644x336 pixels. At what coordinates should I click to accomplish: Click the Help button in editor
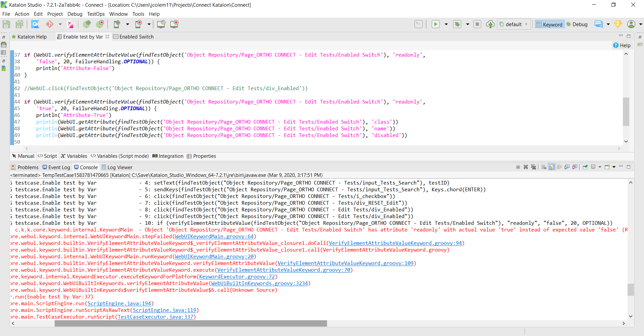click(x=622, y=45)
